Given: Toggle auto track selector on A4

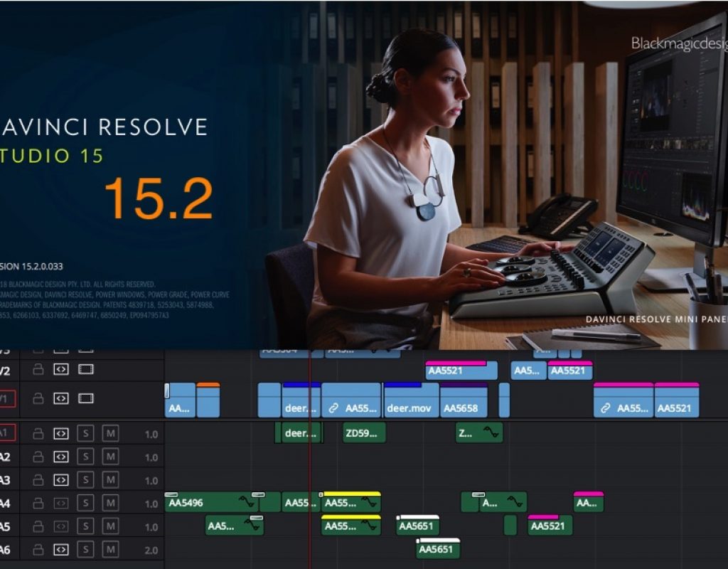Looking at the screenshot, I should click(x=61, y=503).
